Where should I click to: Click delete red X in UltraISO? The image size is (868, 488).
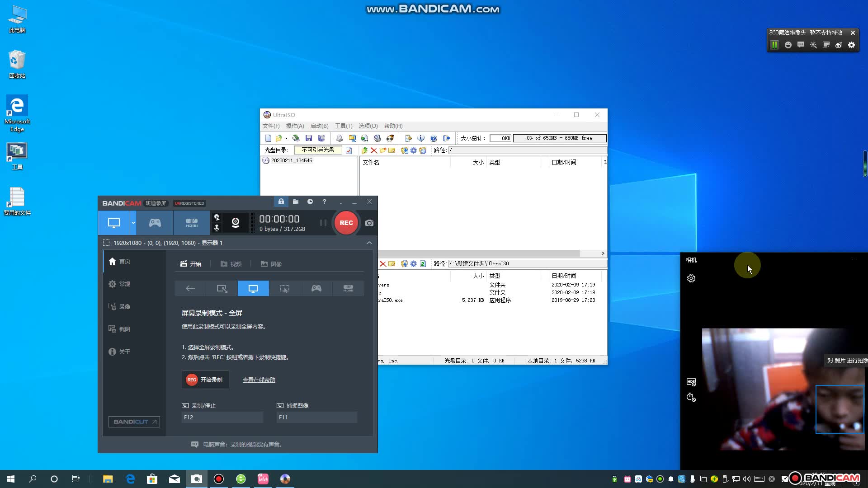point(373,150)
